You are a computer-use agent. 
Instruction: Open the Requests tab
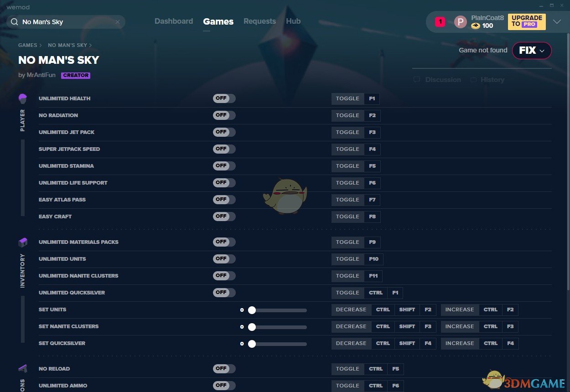coord(259,21)
